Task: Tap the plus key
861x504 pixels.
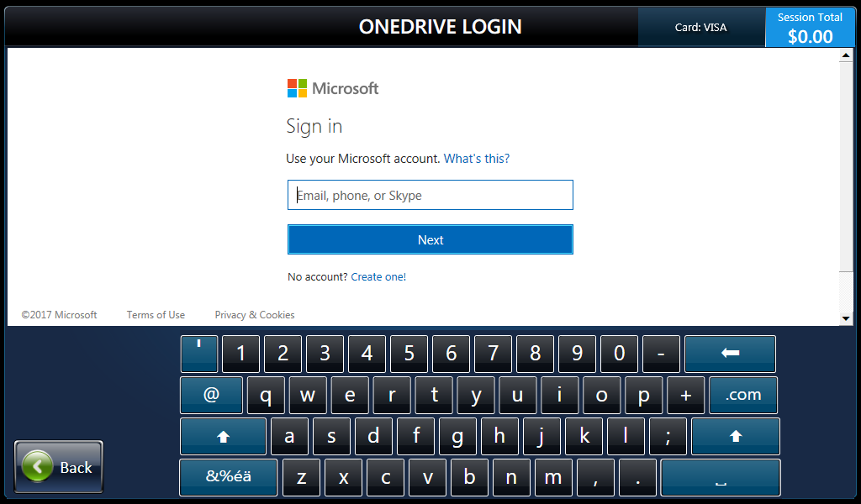Action: click(686, 395)
